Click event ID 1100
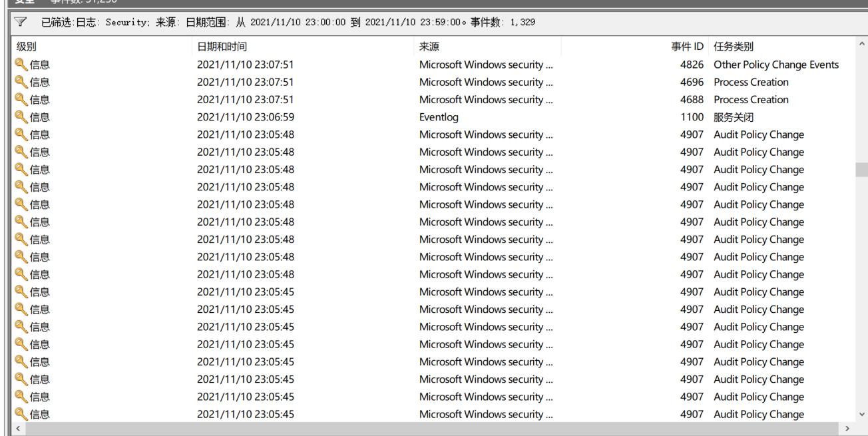The width and height of the screenshot is (868, 436). 692,117
